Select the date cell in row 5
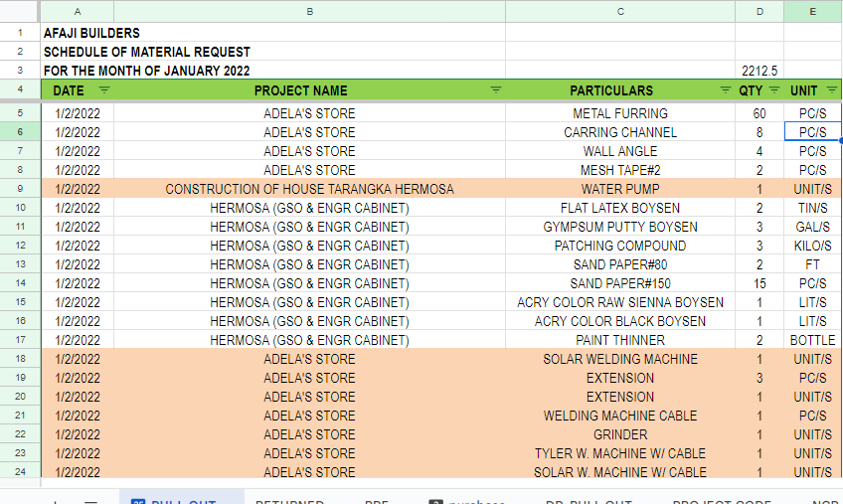Screen dimensions: 843x504 click(x=78, y=113)
